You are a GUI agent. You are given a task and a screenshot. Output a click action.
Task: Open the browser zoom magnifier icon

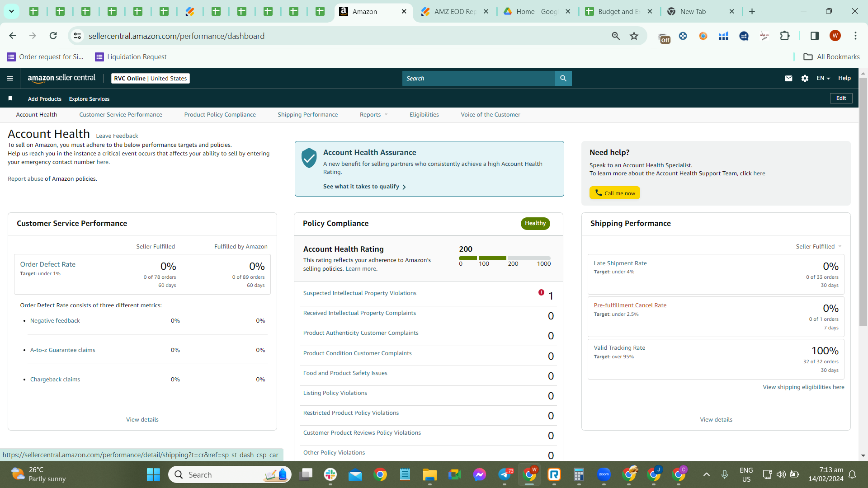coord(616,36)
